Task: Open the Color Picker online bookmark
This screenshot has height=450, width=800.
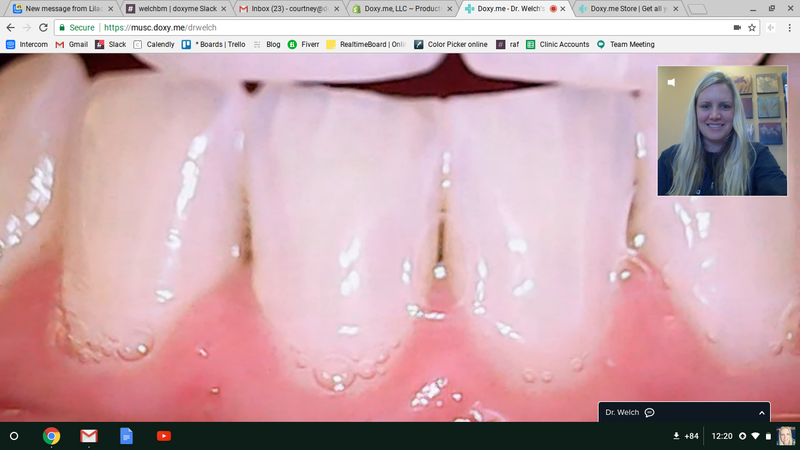Action: point(450,44)
